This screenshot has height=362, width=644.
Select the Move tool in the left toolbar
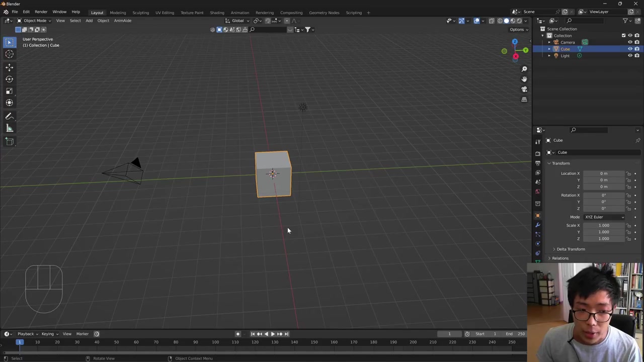[x=9, y=67]
